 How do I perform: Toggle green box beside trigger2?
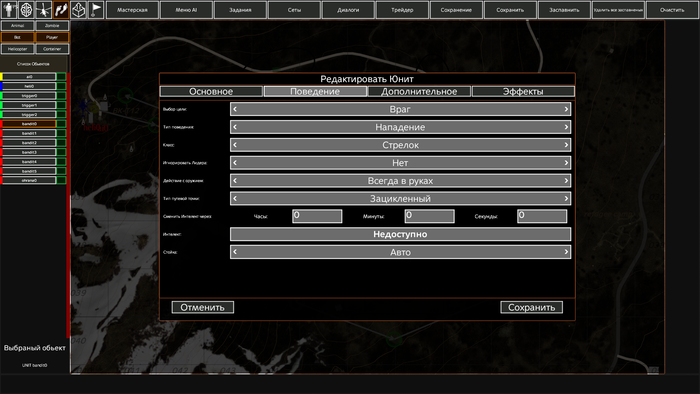61,115
